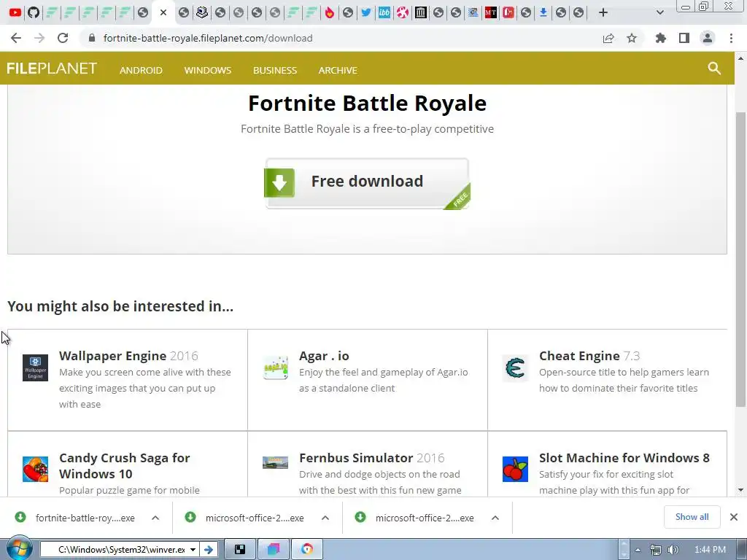Screen dimensions: 747x560
Task: Expand options for first microsoft-office download
Action: [x=325, y=518]
